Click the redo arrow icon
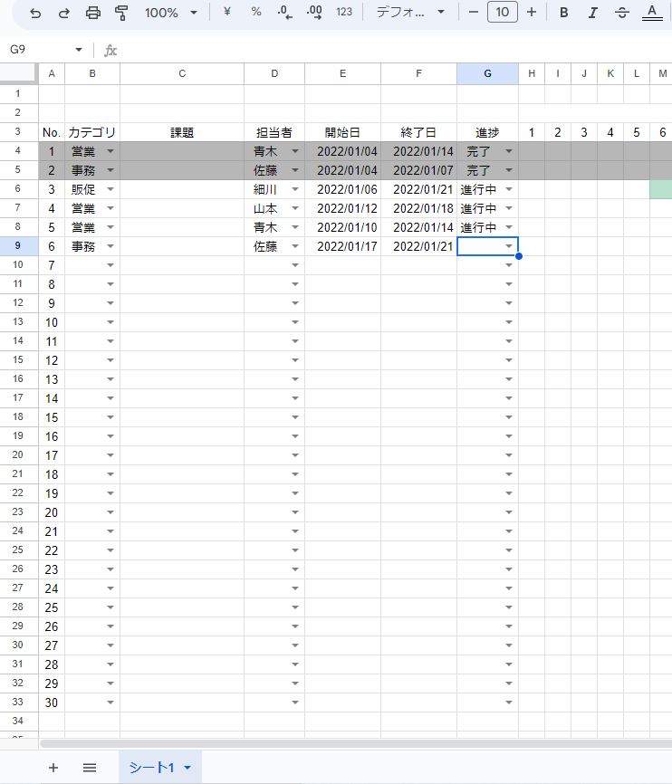672x784 pixels. [x=63, y=13]
